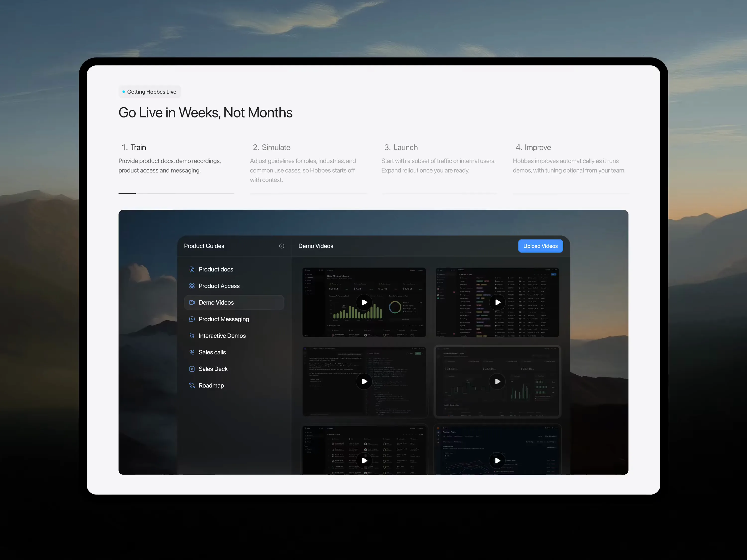Click the Go Live in Weeks heading
747x560 pixels.
pyautogui.click(x=205, y=113)
